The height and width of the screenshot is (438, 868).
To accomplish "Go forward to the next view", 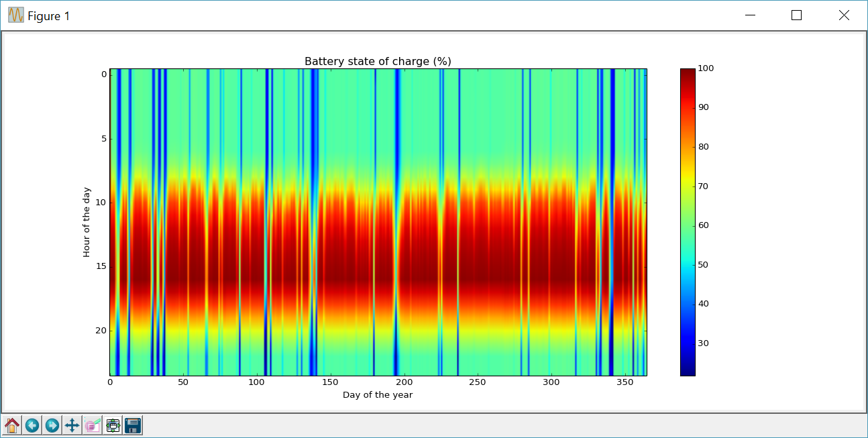I will pos(52,425).
